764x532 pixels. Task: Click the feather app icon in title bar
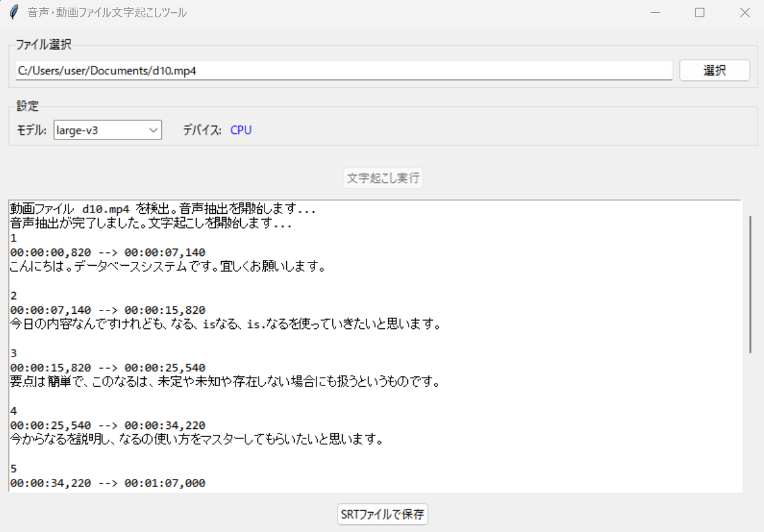(15, 12)
